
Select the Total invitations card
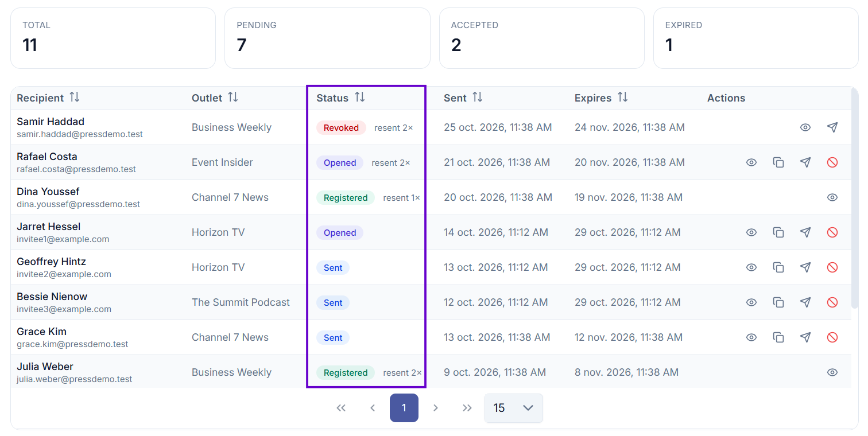[x=113, y=38]
